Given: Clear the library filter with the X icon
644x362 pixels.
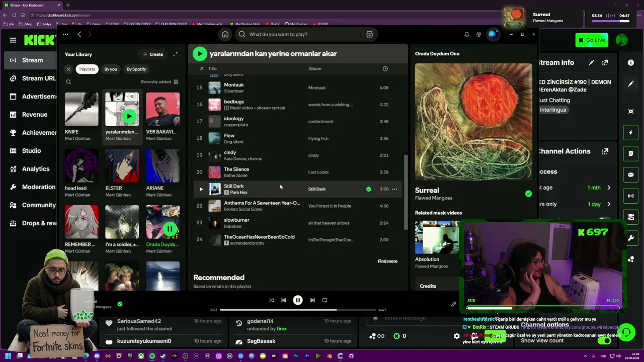Looking at the screenshot, I should click(68, 69).
